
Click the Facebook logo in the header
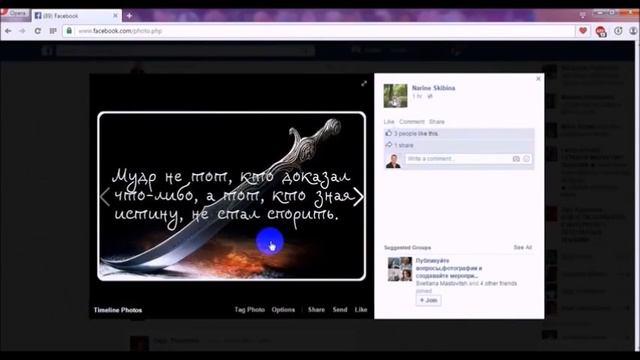[x=47, y=51]
